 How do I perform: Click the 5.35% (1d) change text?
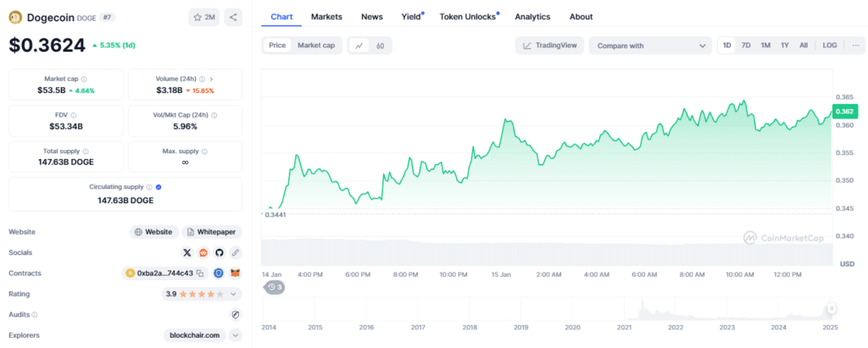coord(114,46)
